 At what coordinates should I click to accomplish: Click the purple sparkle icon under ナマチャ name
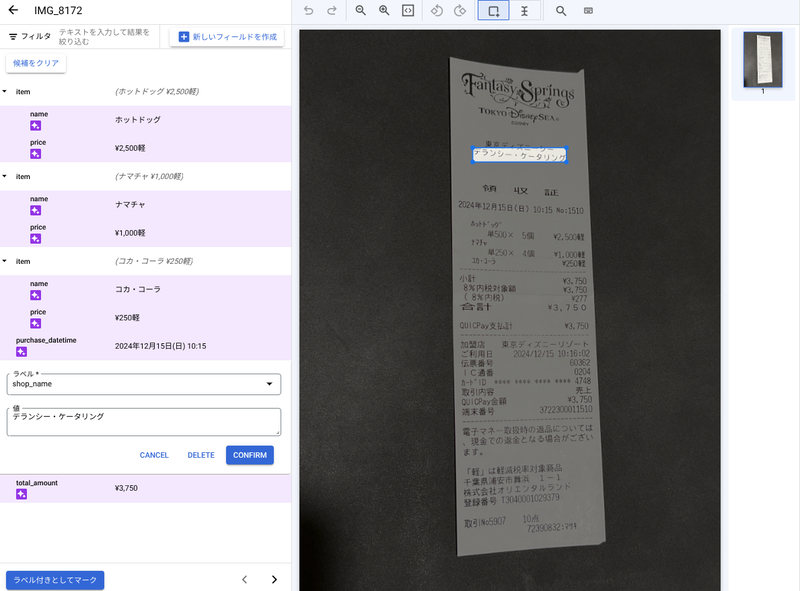pos(36,210)
